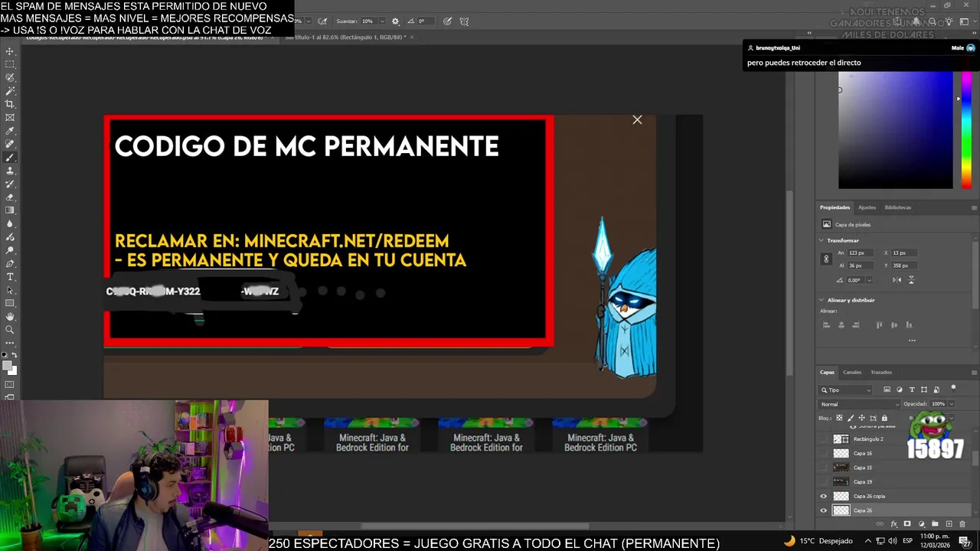
Task: Select the Move tool
Action: [x=9, y=51]
